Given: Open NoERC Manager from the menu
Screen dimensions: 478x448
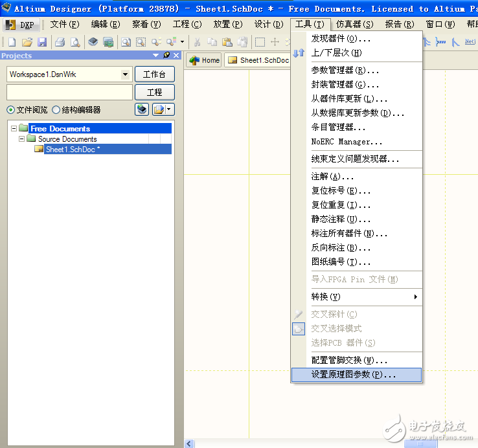Looking at the screenshot, I should (x=357, y=142).
